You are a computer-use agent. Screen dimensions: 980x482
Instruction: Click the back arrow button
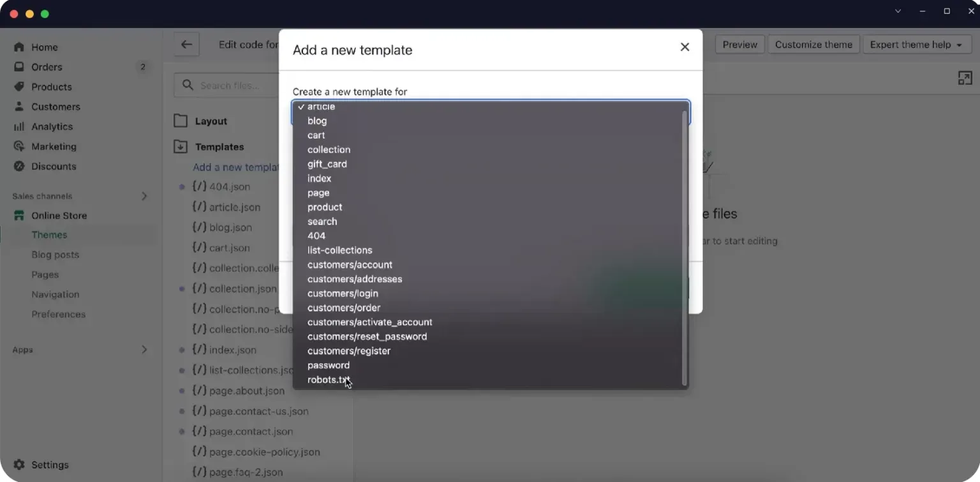click(x=186, y=45)
